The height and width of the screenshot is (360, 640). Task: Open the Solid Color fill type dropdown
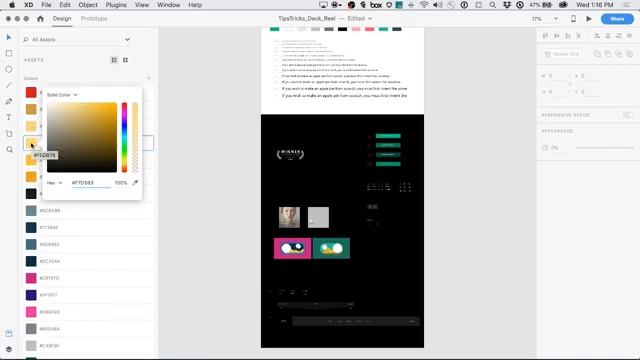62,95
